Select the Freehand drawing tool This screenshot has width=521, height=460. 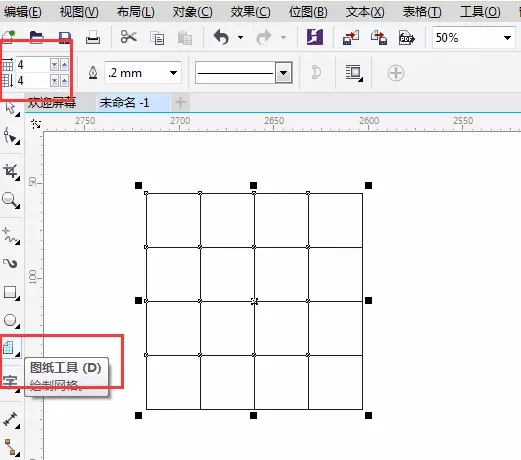[11, 235]
